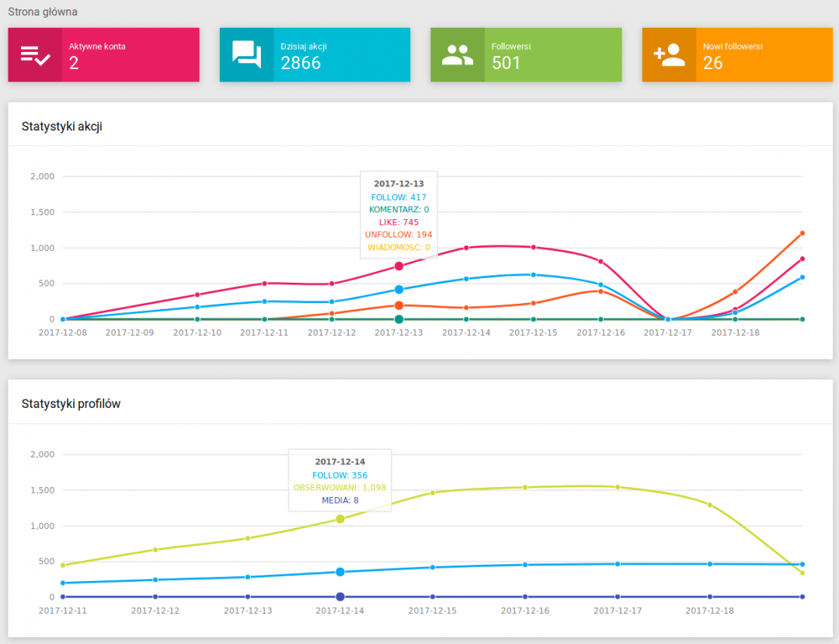Click the Nowi followersi add-person icon
Screen dimensions: 839x644
coord(669,55)
